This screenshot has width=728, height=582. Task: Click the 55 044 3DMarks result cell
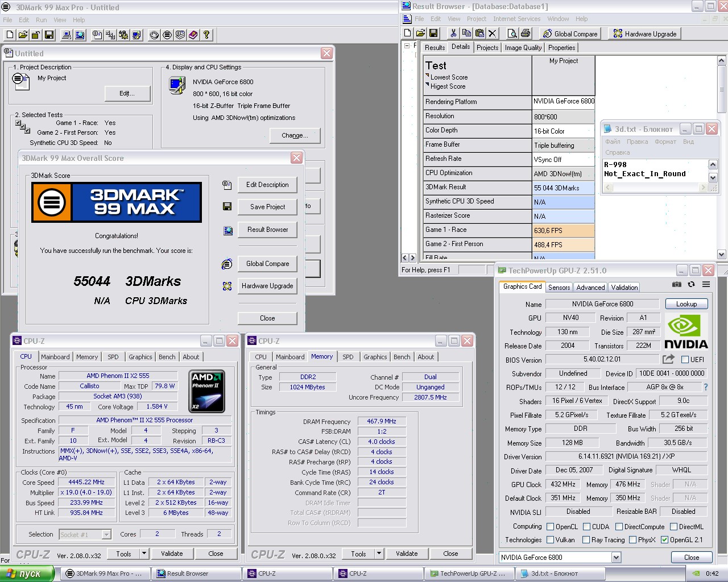(563, 188)
